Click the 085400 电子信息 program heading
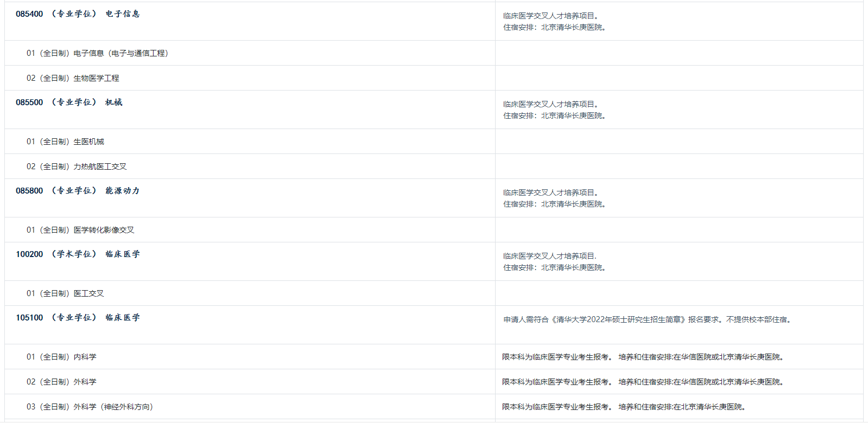Screen dimensions: 868x423 [78, 14]
